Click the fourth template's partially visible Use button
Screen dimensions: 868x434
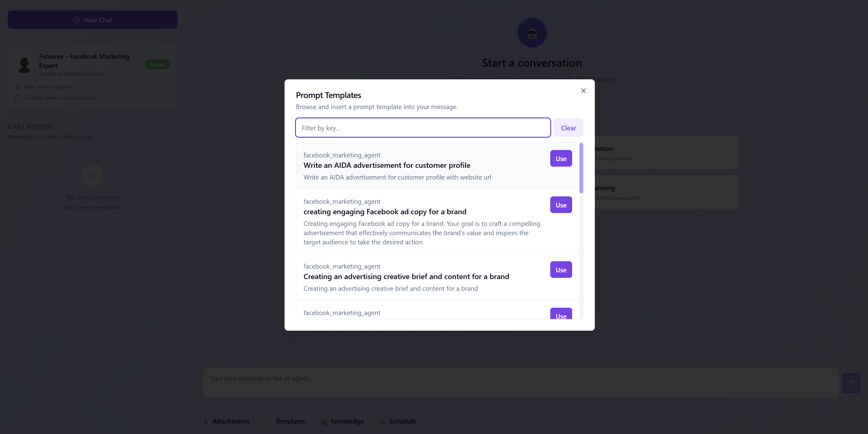point(561,314)
